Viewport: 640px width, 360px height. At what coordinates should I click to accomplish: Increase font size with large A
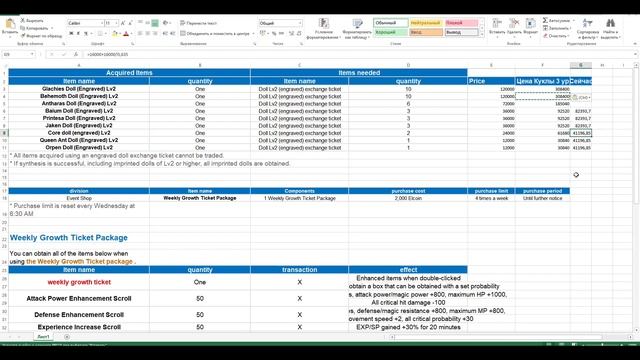tap(122, 23)
